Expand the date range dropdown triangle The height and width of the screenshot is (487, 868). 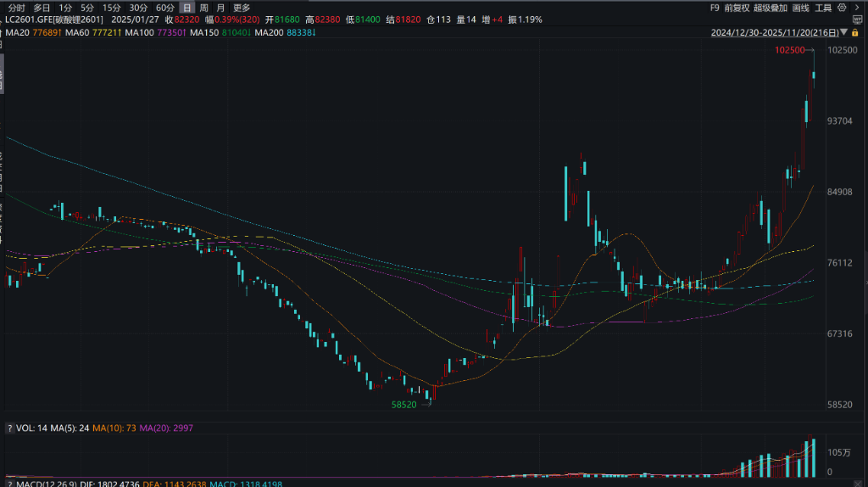point(844,33)
